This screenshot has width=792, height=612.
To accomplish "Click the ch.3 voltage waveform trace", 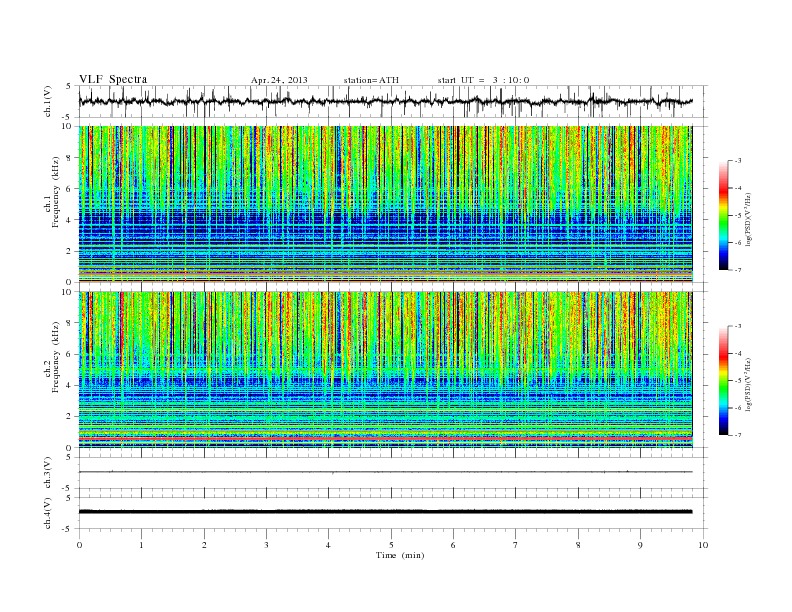I will [385, 472].
